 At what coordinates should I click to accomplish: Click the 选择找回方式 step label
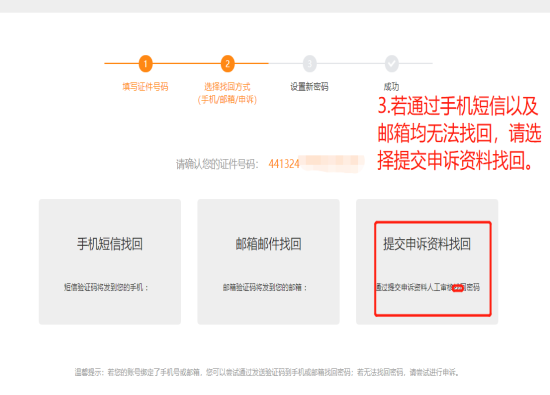[x=227, y=87]
